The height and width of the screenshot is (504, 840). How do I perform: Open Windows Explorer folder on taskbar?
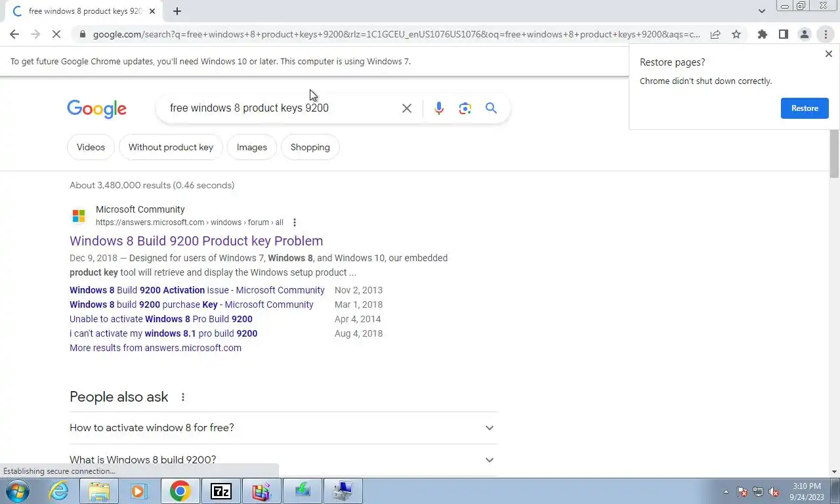(x=99, y=491)
